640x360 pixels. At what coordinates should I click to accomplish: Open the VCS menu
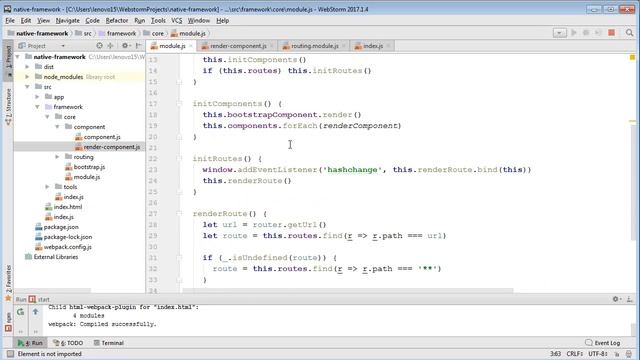click(x=176, y=20)
